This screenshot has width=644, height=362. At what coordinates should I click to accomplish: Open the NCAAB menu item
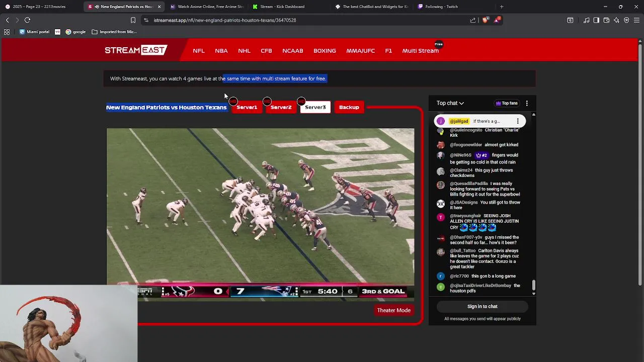[x=293, y=51]
